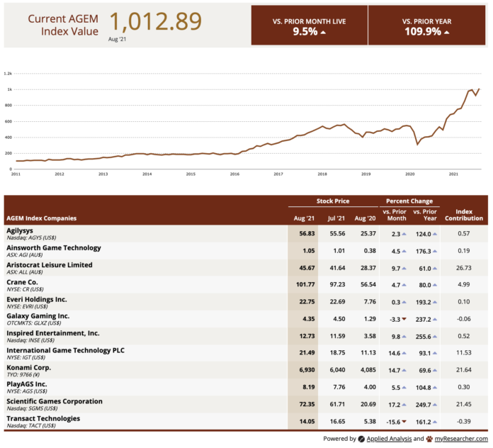Click Aristocrat up arrow next to 9.7
Screen dimensions: 493x448
tap(404, 269)
